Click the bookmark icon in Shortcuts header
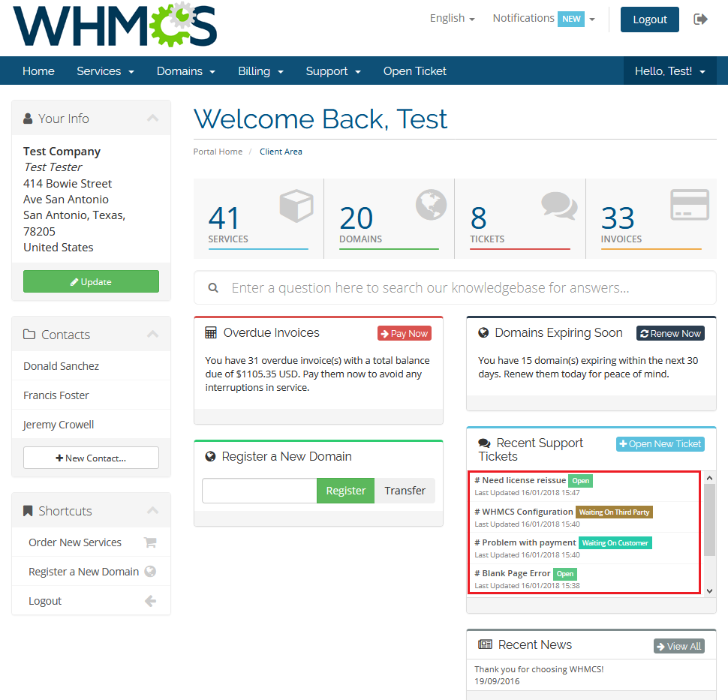 tap(28, 511)
